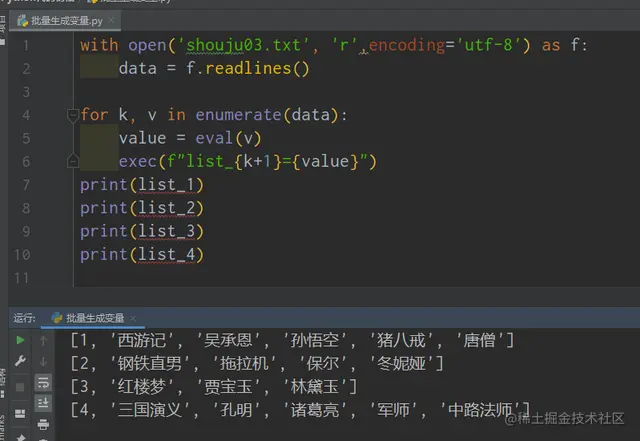640x441 pixels.
Task: Click the output '拖拉机' in console
Action: pyautogui.click(x=244, y=363)
